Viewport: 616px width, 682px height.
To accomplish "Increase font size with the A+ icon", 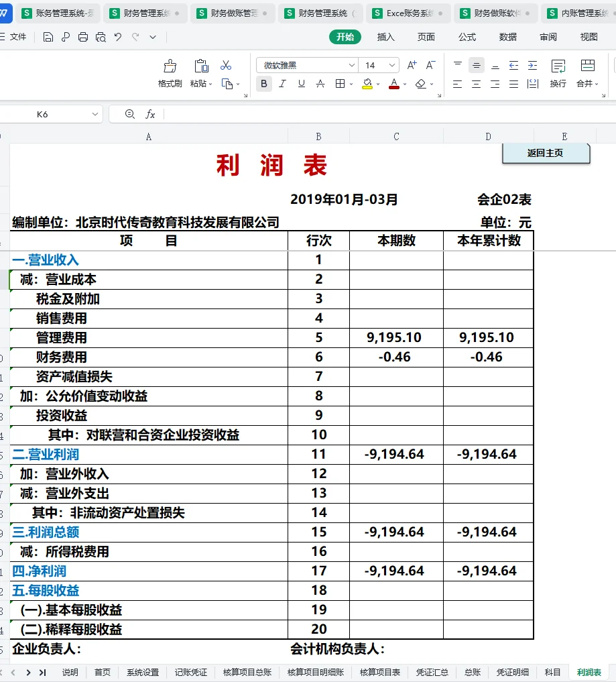I will click(412, 65).
